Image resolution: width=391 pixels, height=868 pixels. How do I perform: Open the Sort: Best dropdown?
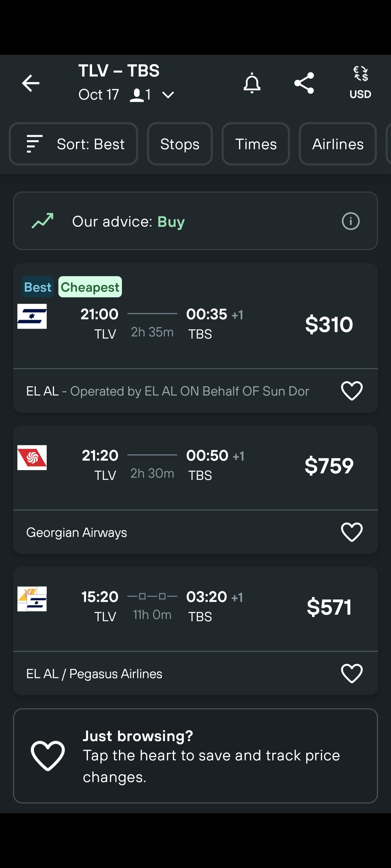point(74,144)
